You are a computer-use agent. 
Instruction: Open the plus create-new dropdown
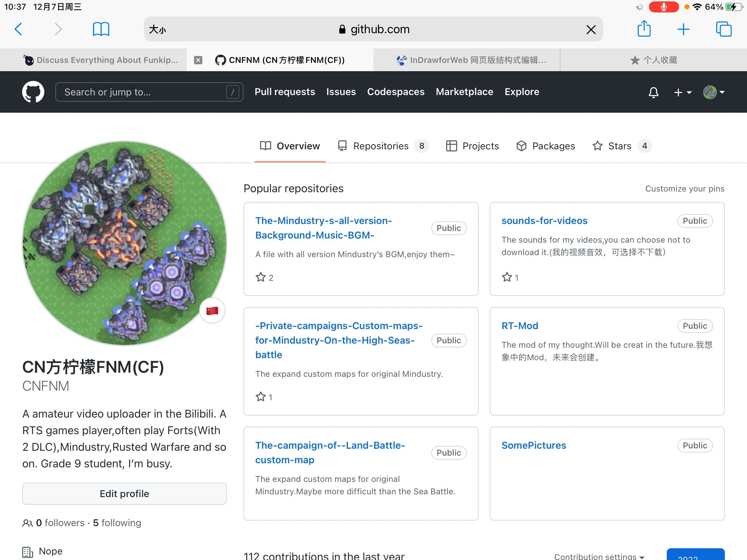point(682,92)
